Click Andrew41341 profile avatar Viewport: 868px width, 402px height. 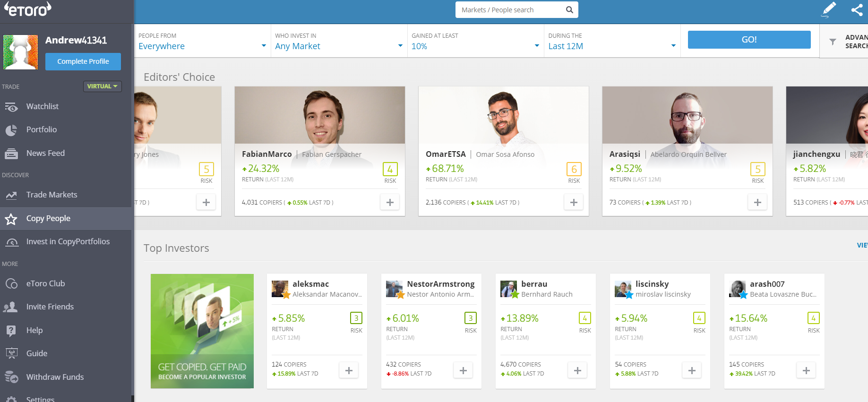coord(20,52)
